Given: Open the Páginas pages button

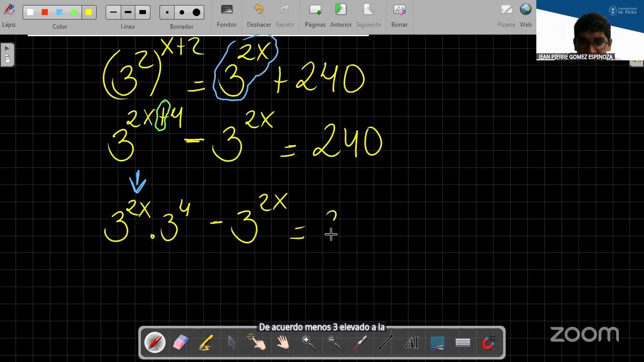Looking at the screenshot, I should point(315,15).
